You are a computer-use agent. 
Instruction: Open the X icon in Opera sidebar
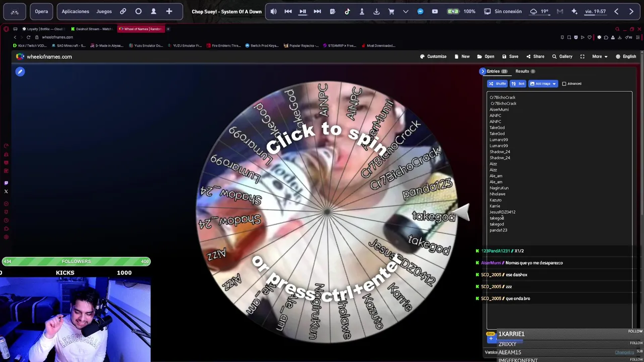[x=6, y=192]
